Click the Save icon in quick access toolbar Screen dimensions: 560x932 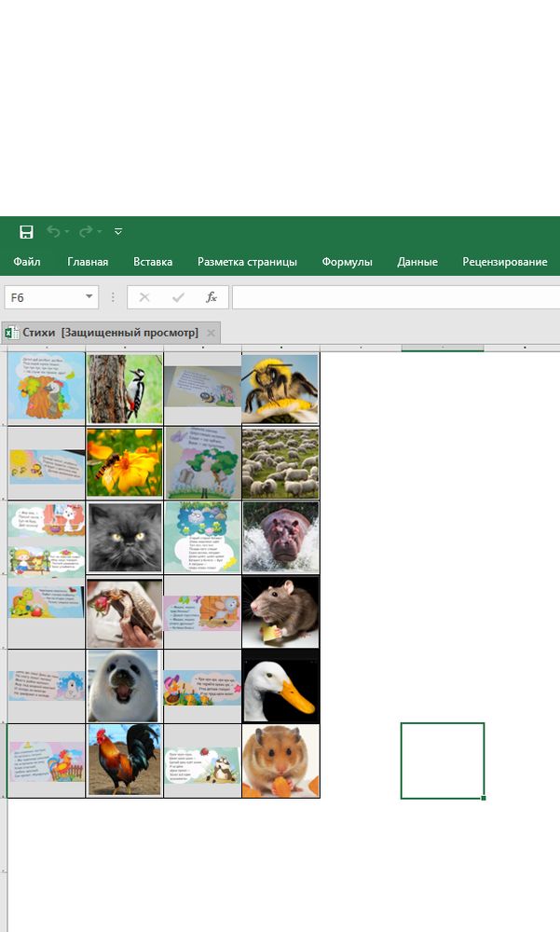tap(26, 231)
